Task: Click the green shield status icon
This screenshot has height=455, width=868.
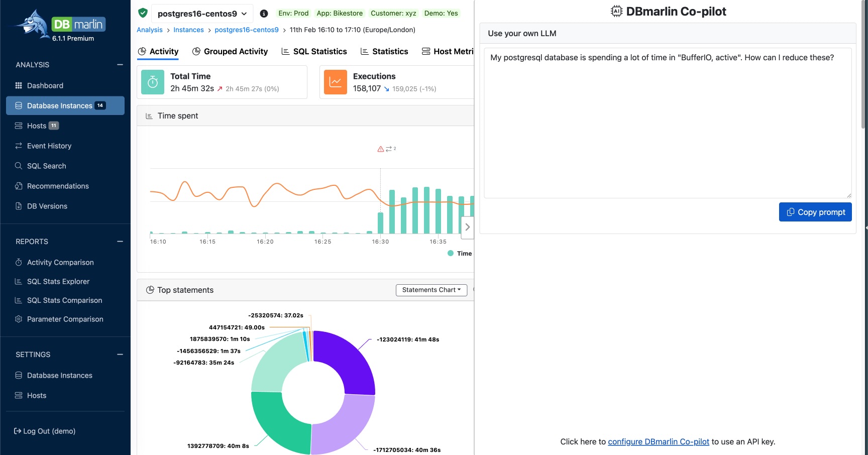Action: (143, 13)
